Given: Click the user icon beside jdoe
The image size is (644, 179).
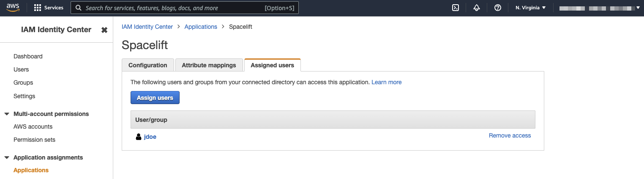Looking at the screenshot, I should (139, 137).
